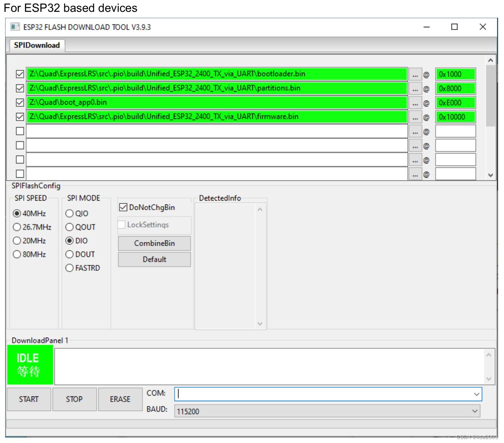Open the COM port dropdown
504x443 pixels.
click(x=477, y=394)
